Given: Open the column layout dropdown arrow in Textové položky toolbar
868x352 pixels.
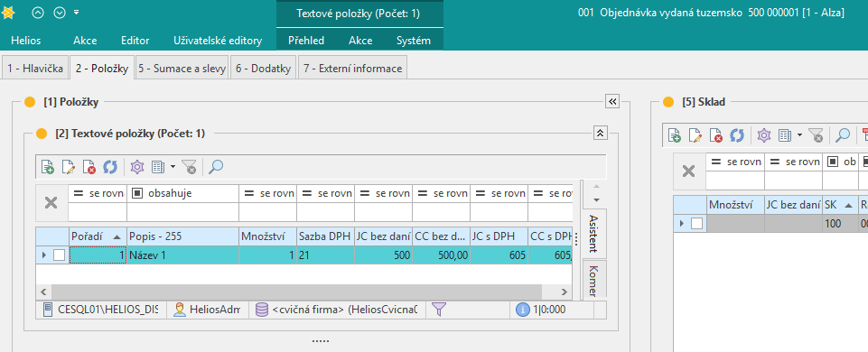Looking at the screenshot, I should point(173,167).
